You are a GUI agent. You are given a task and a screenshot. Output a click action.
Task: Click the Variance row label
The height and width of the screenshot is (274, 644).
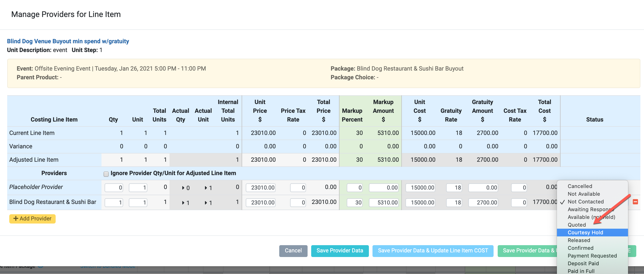[21, 146]
